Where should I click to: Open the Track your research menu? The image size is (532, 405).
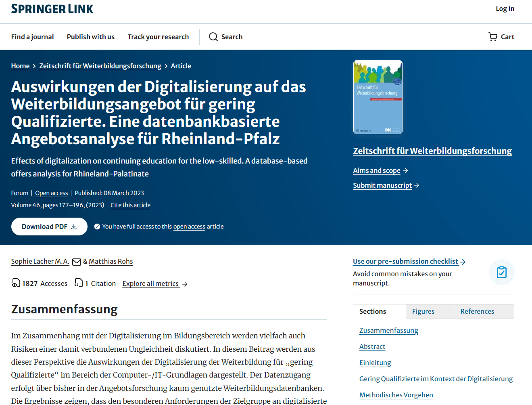(158, 37)
